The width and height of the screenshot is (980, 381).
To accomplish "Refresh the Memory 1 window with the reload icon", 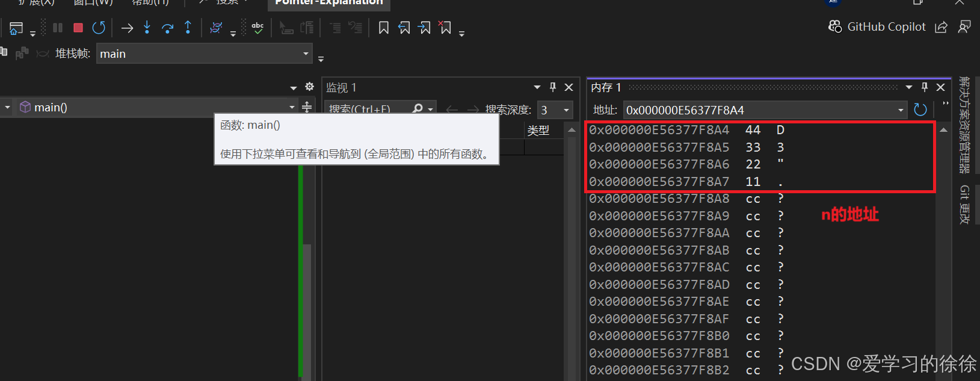I will [x=920, y=110].
